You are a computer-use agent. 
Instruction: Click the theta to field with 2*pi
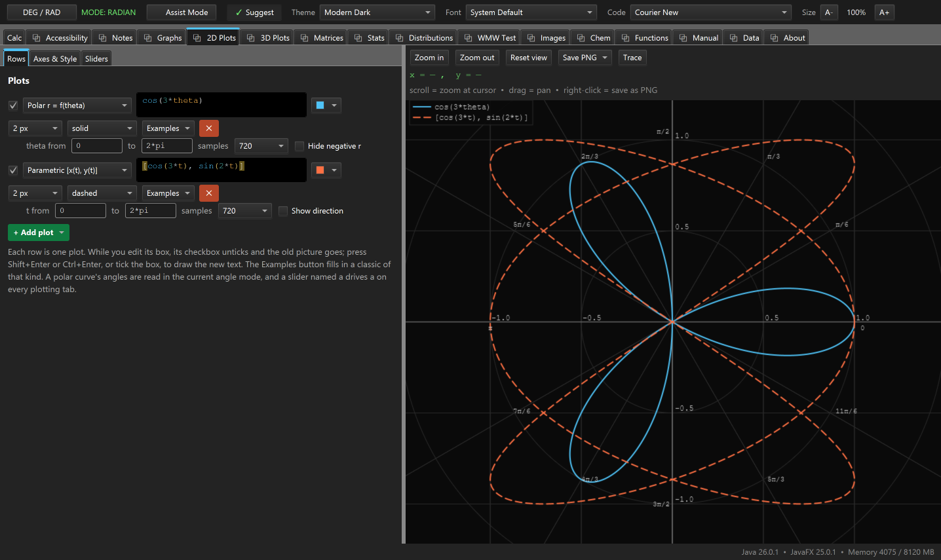(x=167, y=146)
